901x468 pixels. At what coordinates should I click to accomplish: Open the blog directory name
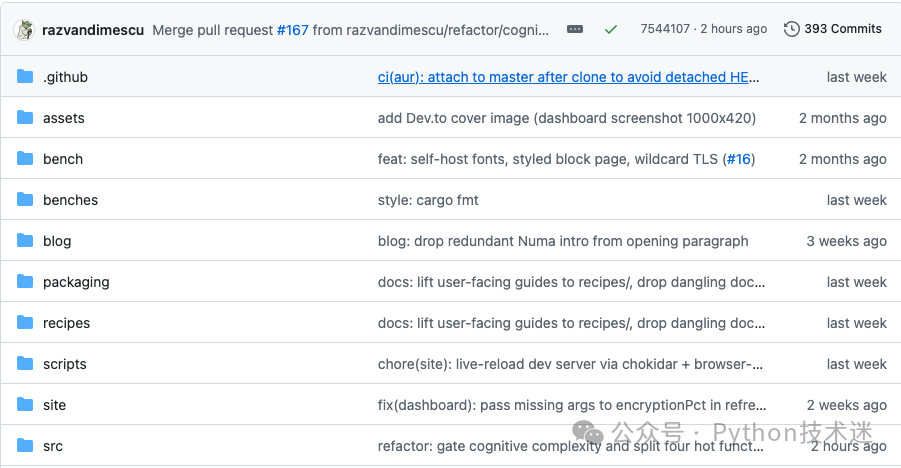57,241
